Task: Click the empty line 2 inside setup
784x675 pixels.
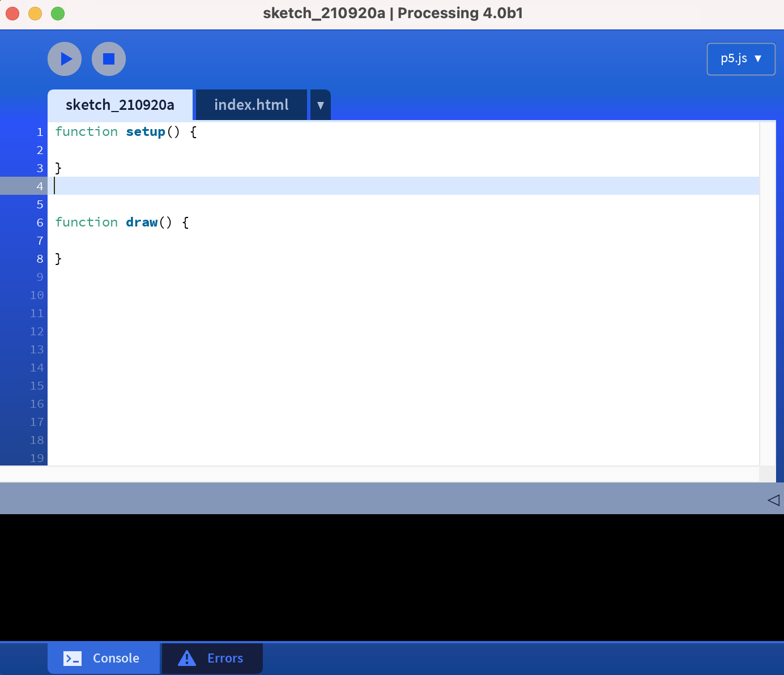Action: pos(227,150)
